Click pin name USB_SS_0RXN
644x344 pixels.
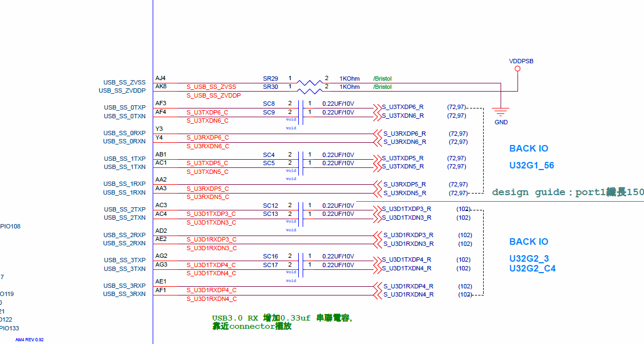[x=124, y=141]
